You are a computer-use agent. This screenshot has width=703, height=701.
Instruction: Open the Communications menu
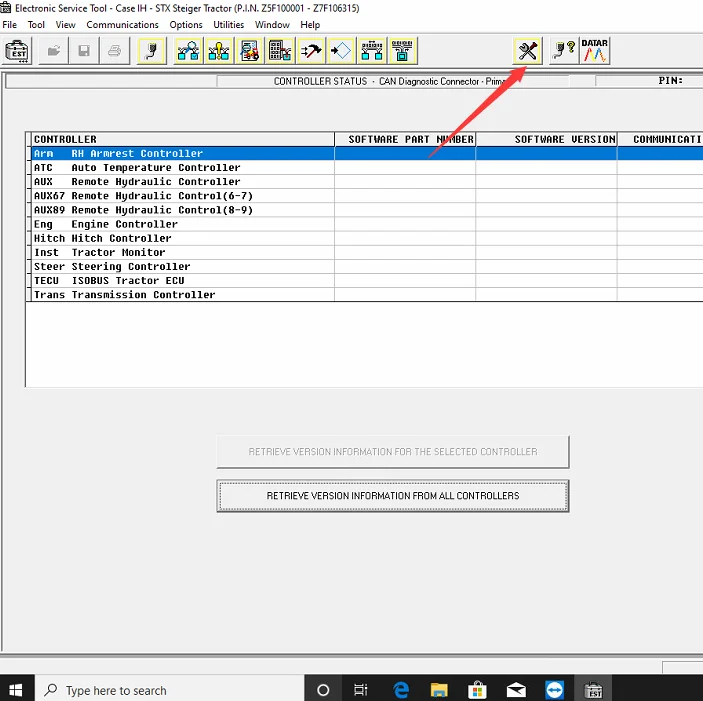[x=122, y=25]
